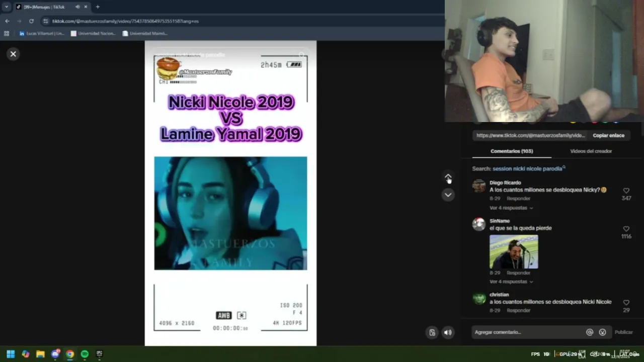Mute the TikTok video volume
This screenshot has width=644, height=362.
point(448,332)
